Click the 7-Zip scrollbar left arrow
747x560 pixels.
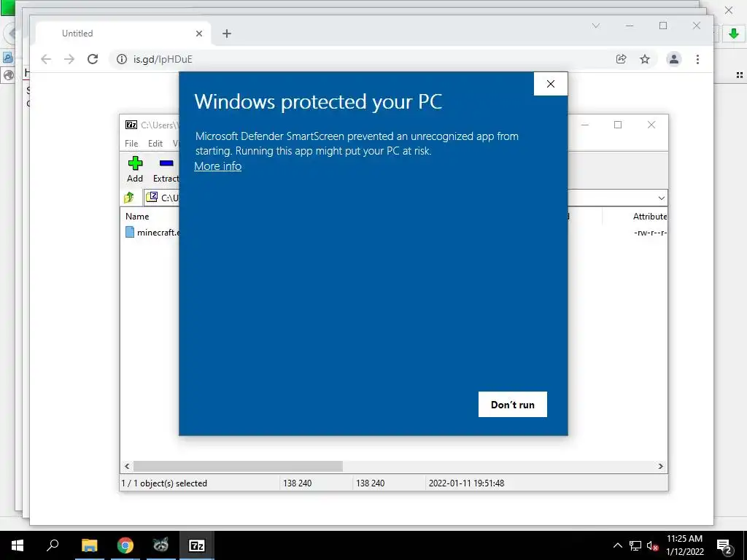pyautogui.click(x=127, y=466)
